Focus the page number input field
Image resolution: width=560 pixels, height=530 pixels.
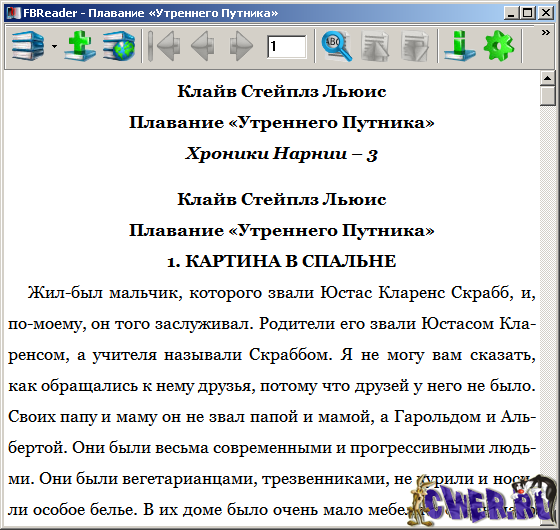(287, 46)
